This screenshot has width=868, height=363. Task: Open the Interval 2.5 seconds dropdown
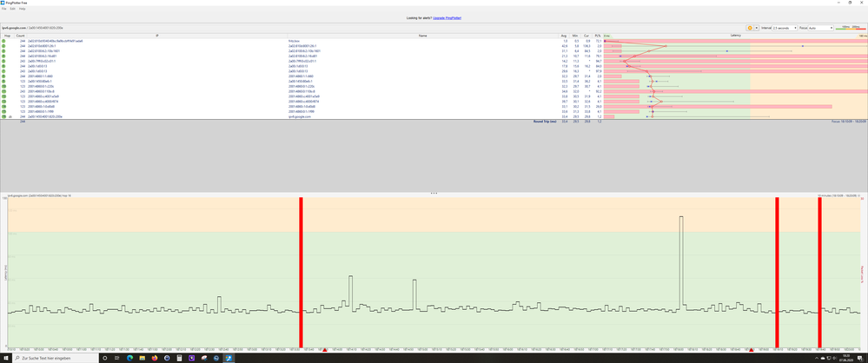[x=785, y=28]
